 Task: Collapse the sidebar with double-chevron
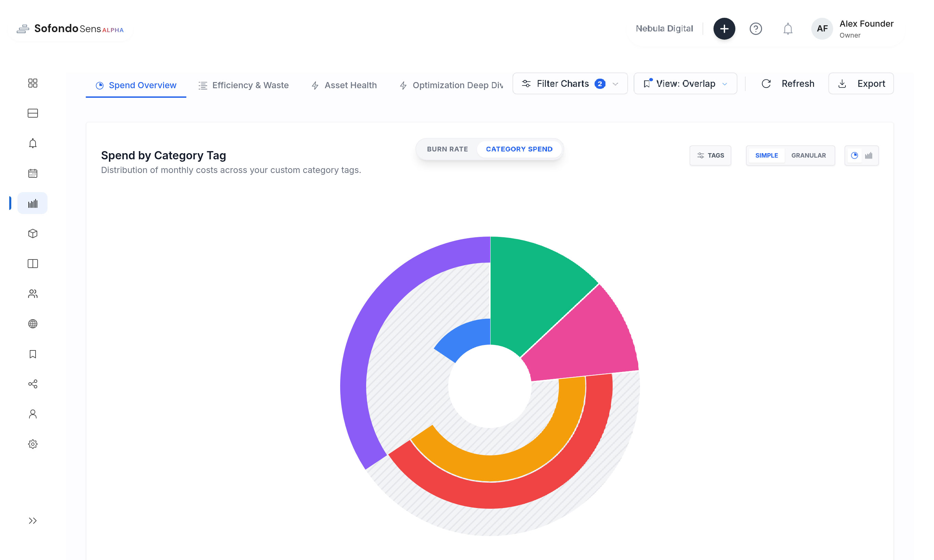click(x=32, y=520)
